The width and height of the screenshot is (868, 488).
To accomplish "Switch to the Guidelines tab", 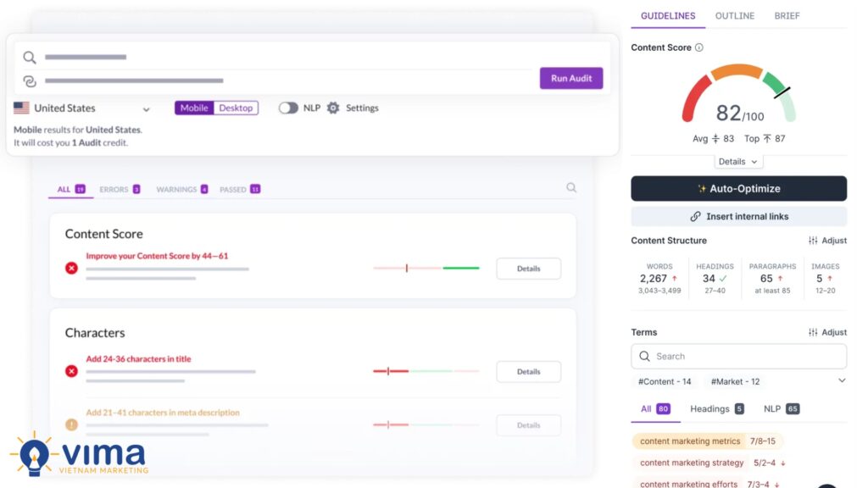I will [668, 15].
